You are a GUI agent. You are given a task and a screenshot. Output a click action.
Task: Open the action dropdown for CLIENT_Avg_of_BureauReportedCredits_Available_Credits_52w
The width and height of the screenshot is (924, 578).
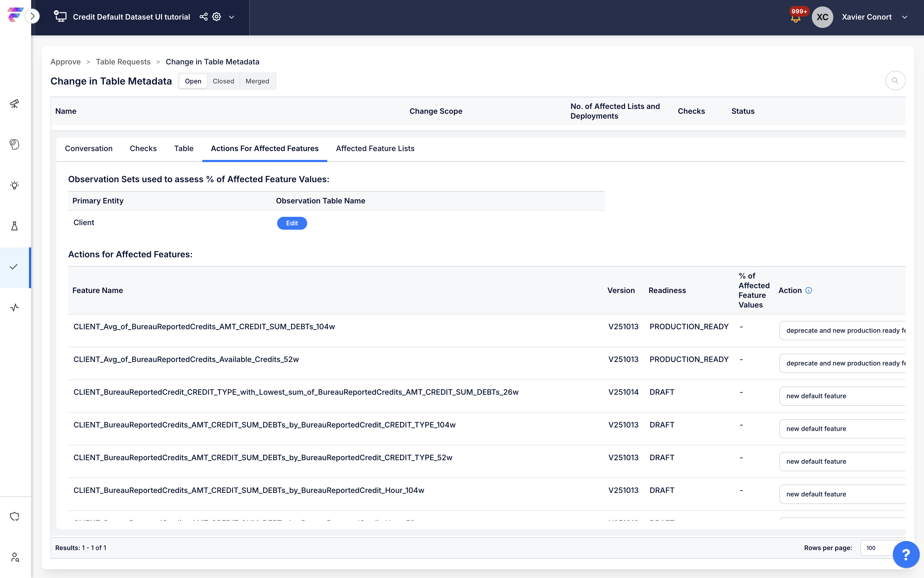[843, 363]
